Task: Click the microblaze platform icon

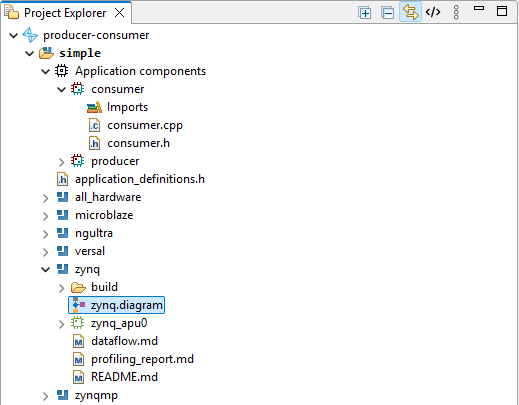Action: [x=63, y=215]
